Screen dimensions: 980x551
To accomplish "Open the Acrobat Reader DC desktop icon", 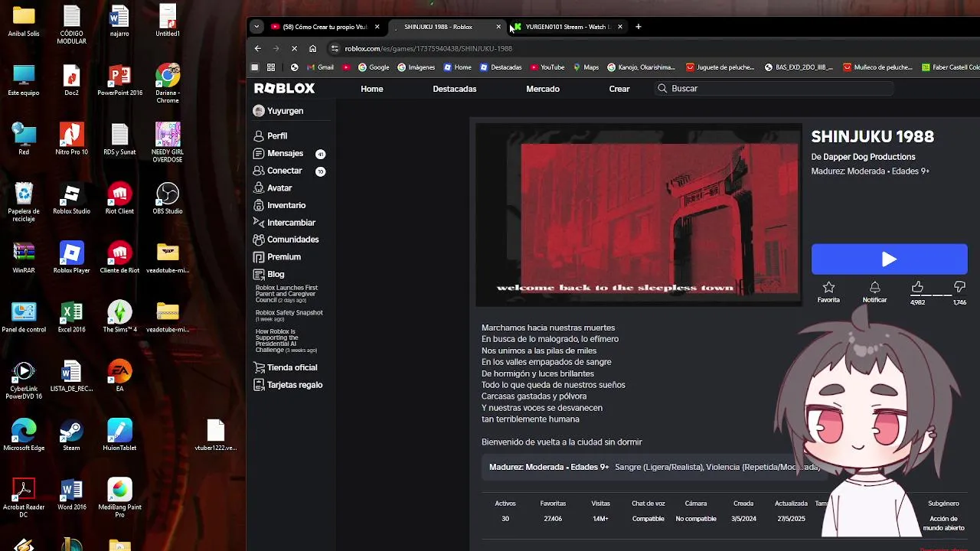I will click(x=24, y=497).
